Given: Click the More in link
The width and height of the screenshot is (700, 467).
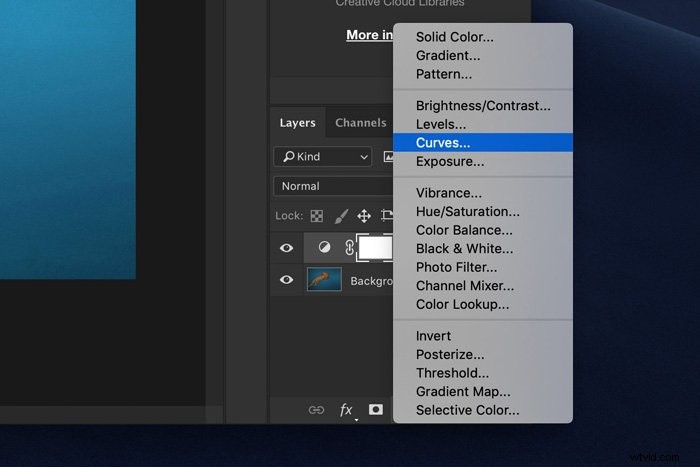Looking at the screenshot, I should (x=370, y=35).
